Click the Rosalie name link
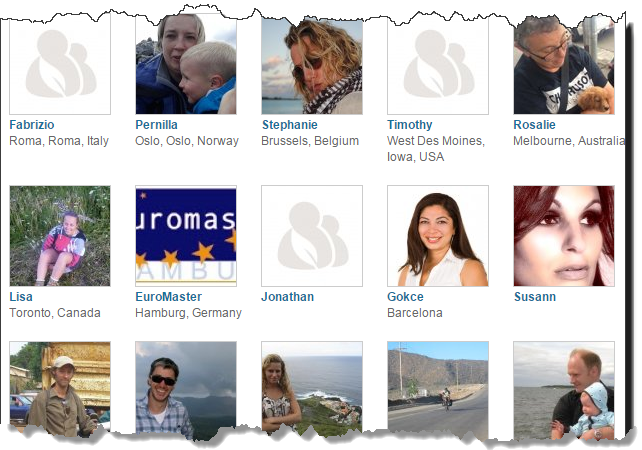 tap(534, 125)
